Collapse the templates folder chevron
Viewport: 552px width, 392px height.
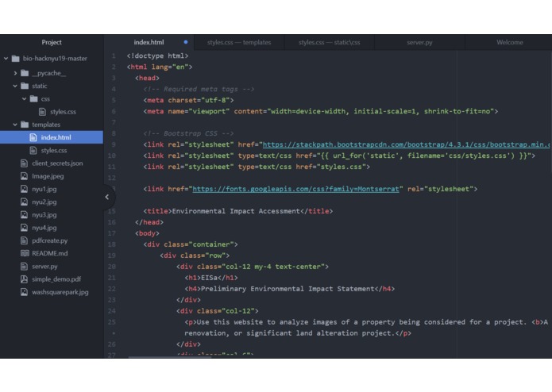(15, 125)
